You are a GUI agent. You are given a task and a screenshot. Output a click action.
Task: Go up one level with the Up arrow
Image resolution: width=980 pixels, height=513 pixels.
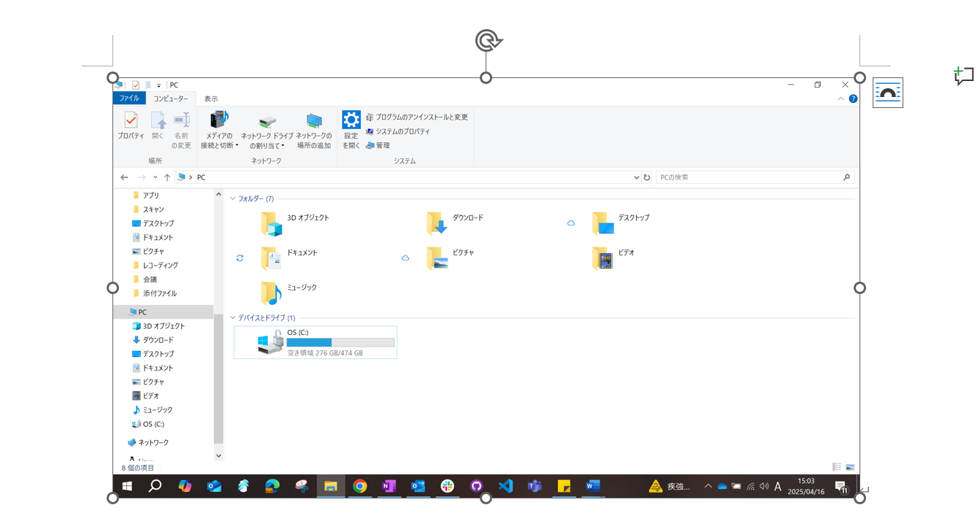click(167, 177)
